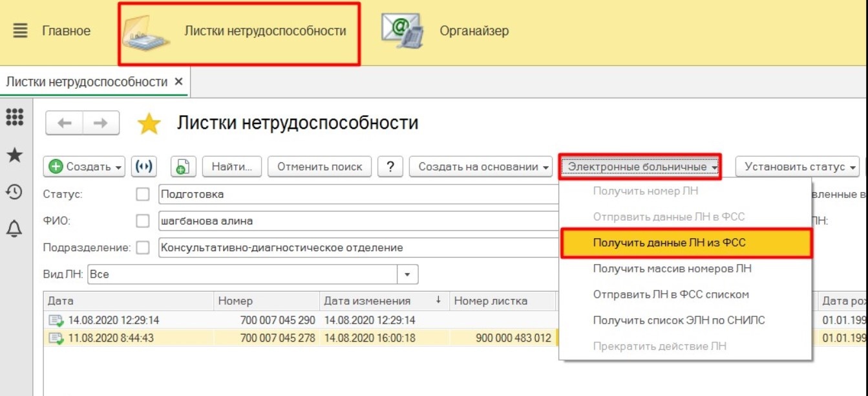Open the Установить статус dropdown

pyautogui.click(x=796, y=167)
